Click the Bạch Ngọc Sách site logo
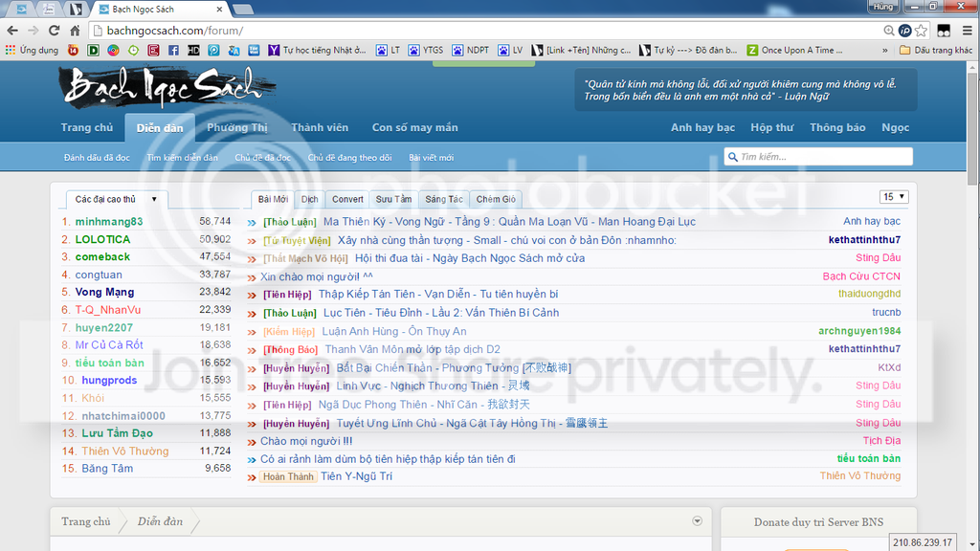The image size is (980, 551). (x=163, y=89)
